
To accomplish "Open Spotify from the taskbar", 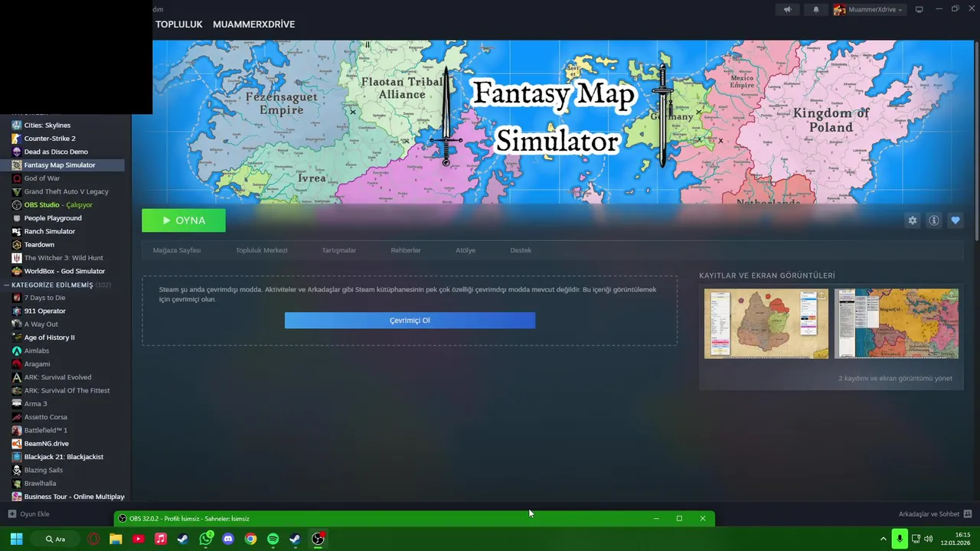I will click(273, 539).
